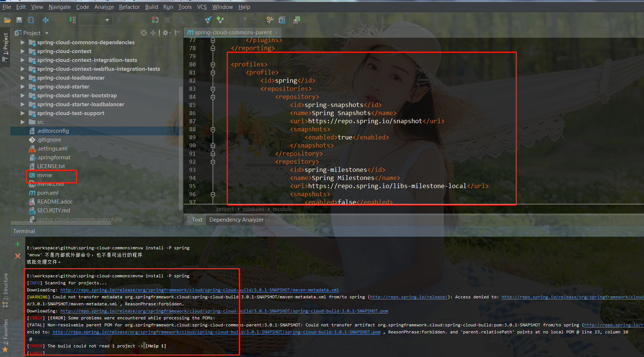Viewport: 644px width, 357px height.
Task: Expand the src folder
Action: 22,122
